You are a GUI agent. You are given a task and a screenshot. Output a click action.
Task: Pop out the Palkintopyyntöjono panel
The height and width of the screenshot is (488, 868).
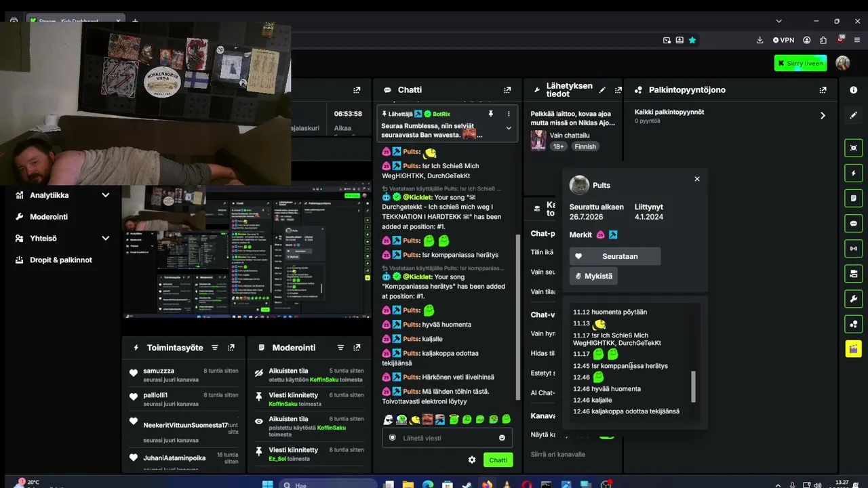click(x=823, y=90)
